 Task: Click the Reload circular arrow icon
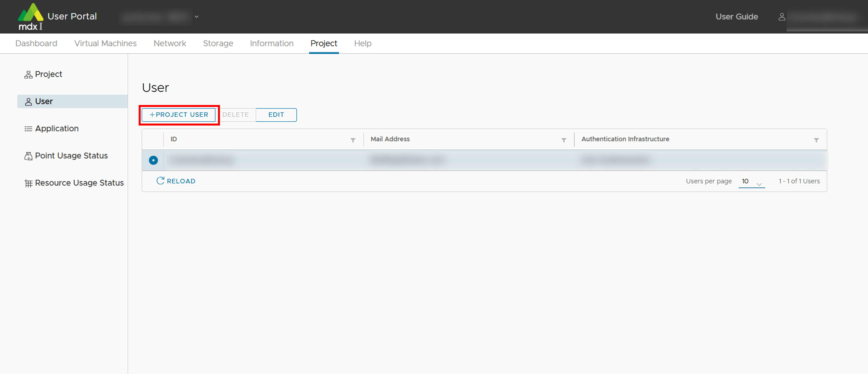(x=160, y=181)
